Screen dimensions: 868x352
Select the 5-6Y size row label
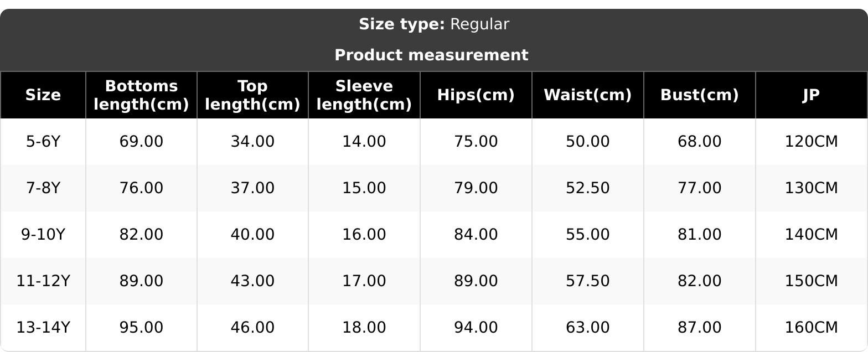pyautogui.click(x=43, y=142)
